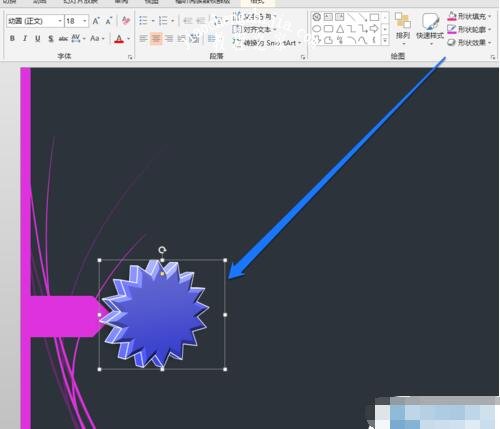
Task: Clear all text formatting with the eraser icon
Action: tap(126, 21)
